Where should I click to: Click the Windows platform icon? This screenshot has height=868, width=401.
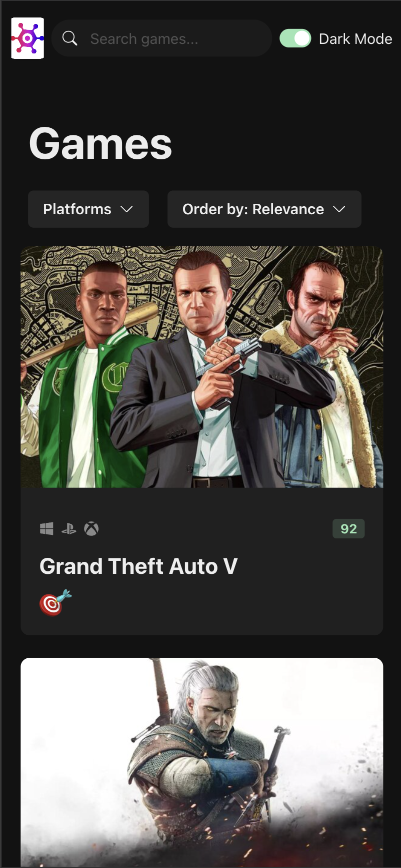click(x=46, y=528)
